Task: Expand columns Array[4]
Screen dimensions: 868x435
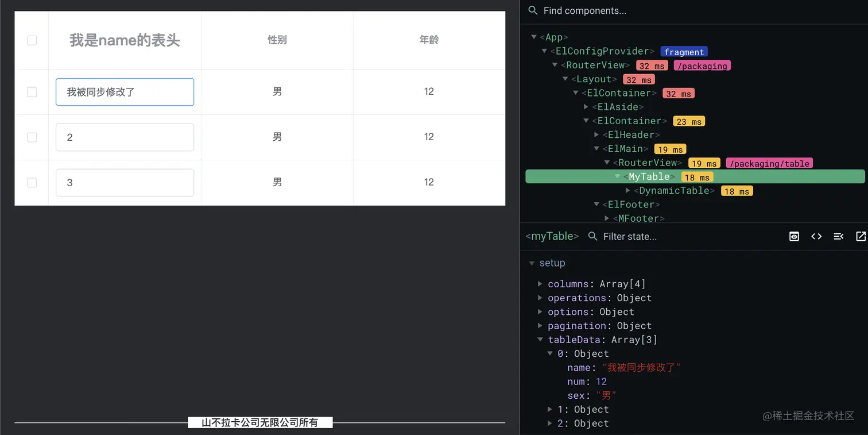Action: (x=540, y=284)
